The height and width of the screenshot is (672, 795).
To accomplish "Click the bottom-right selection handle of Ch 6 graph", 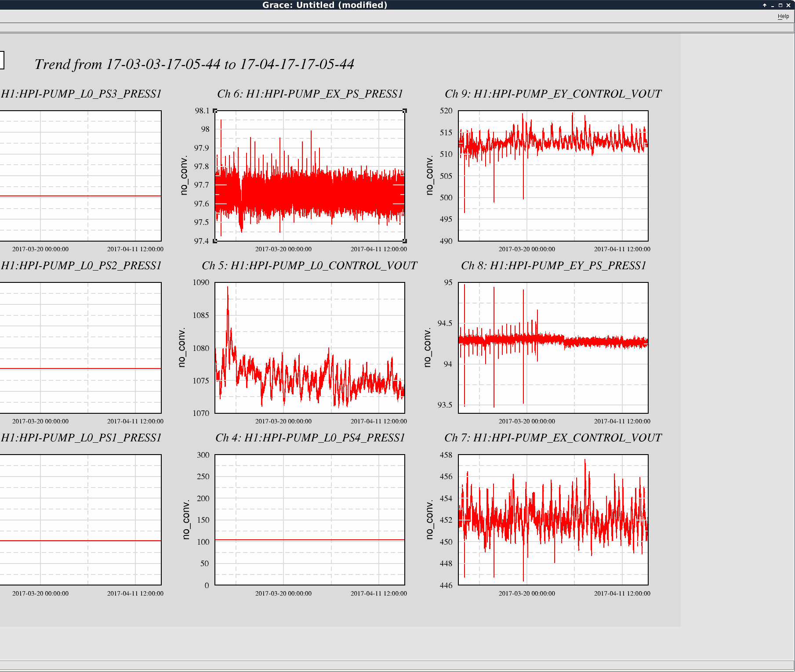I will click(x=405, y=241).
